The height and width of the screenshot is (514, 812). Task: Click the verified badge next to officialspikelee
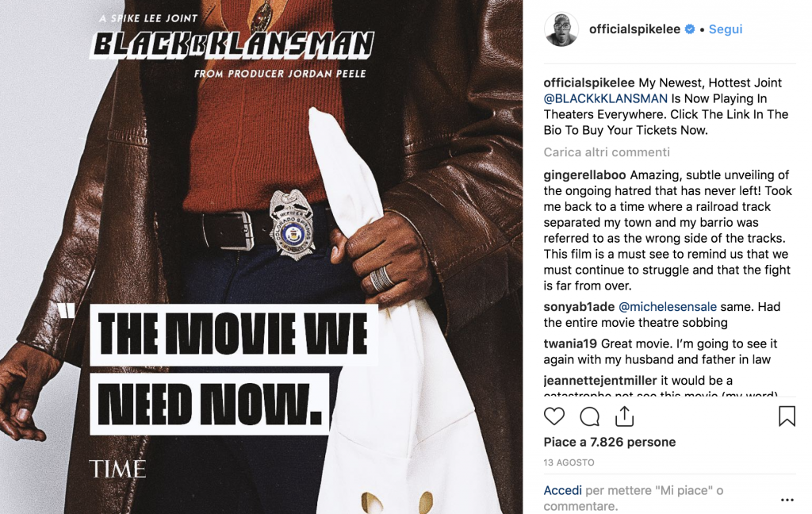coord(690,29)
